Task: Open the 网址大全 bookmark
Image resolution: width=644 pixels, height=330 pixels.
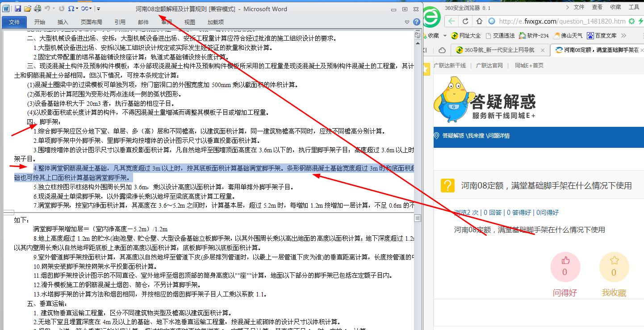Action: (466, 36)
